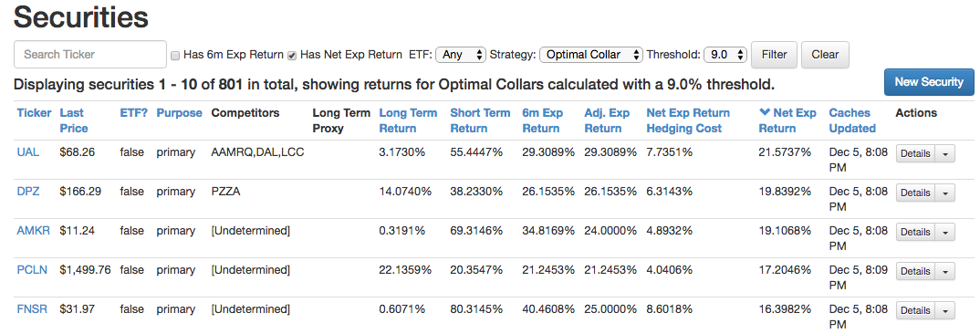Select the $11.24 last price cell
The height and width of the screenshot is (334, 980).
(x=78, y=231)
